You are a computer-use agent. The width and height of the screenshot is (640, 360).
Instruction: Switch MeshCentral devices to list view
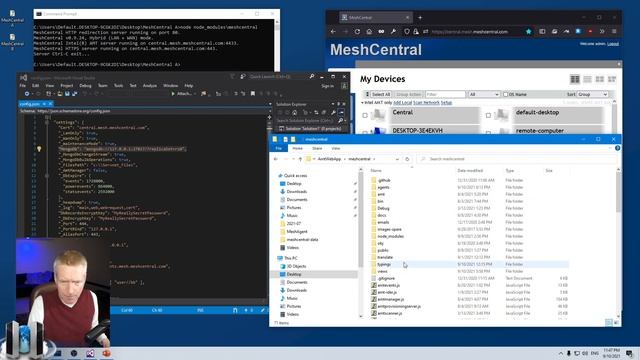click(x=587, y=79)
